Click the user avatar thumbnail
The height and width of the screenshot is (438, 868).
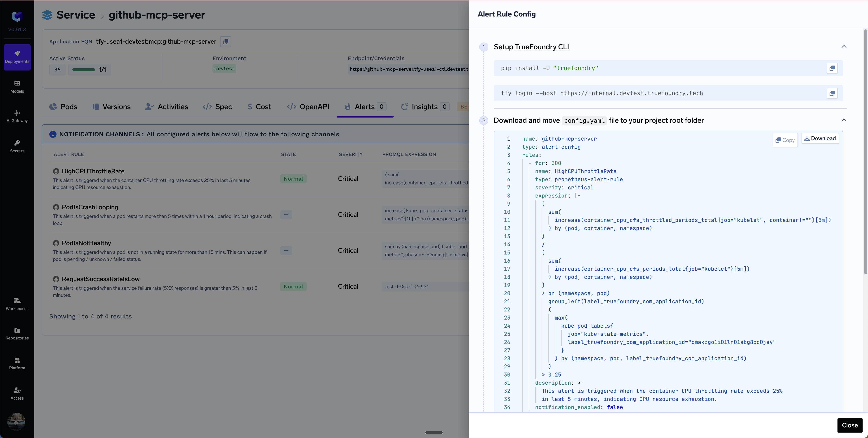tap(17, 422)
